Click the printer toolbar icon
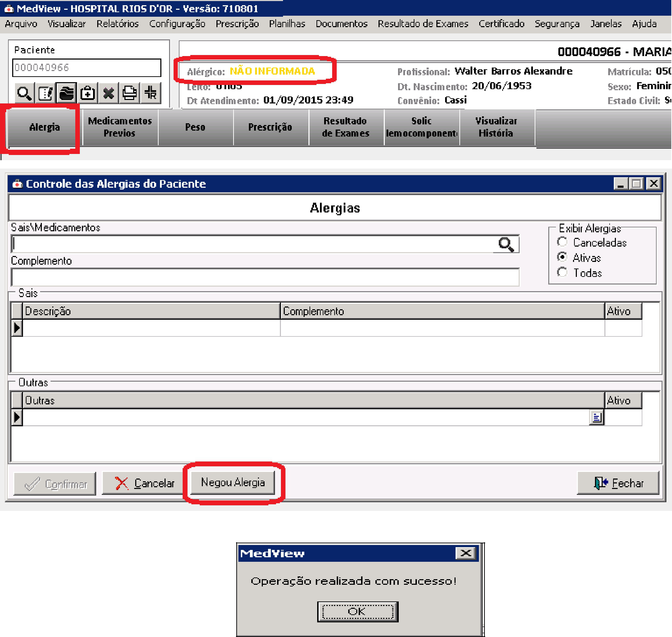 (129, 93)
